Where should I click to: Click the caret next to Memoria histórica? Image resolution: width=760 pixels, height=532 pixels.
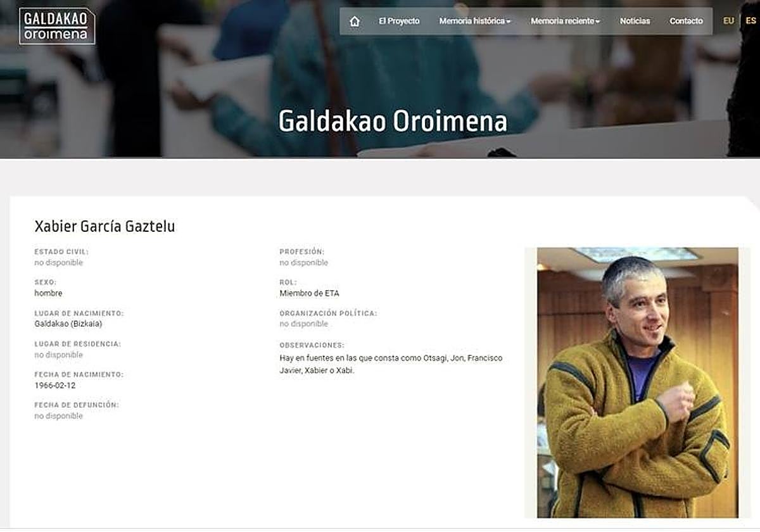pyautogui.click(x=509, y=22)
